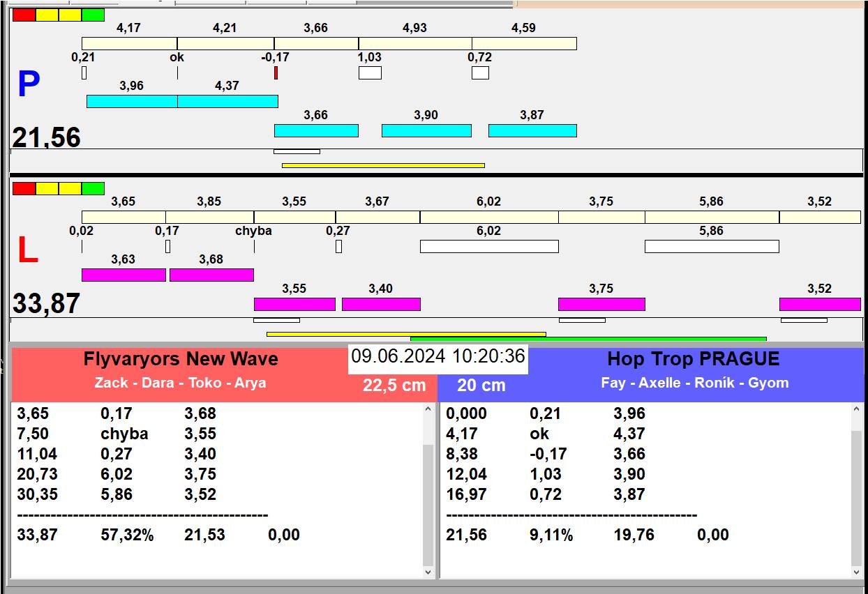Click the Hop Trop PRAGUE team header
This screenshot has width=868, height=594.
(693, 360)
